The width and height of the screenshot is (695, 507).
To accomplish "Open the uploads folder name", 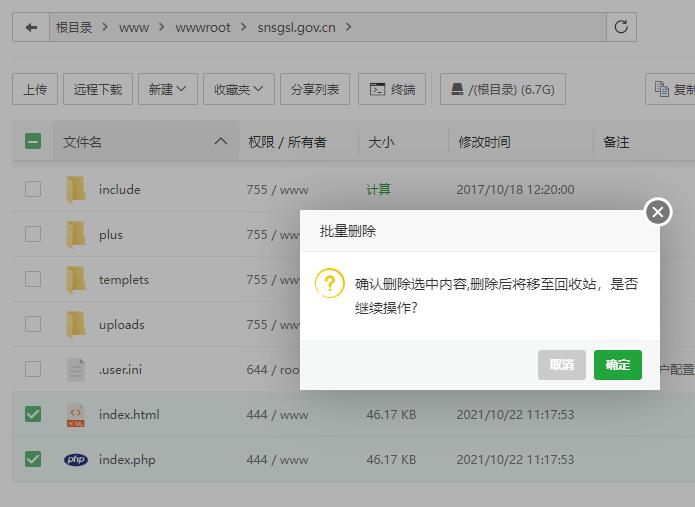I will pyautogui.click(x=121, y=325).
